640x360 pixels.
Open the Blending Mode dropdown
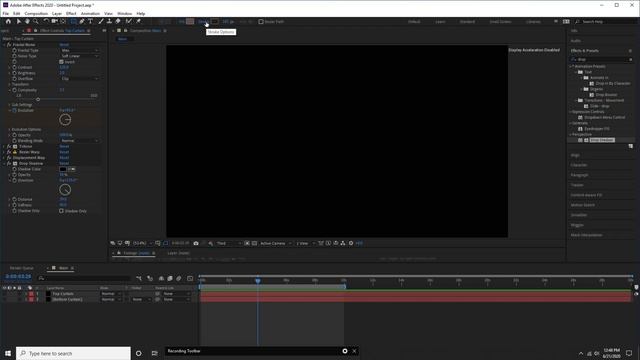pyautogui.click(x=80, y=141)
